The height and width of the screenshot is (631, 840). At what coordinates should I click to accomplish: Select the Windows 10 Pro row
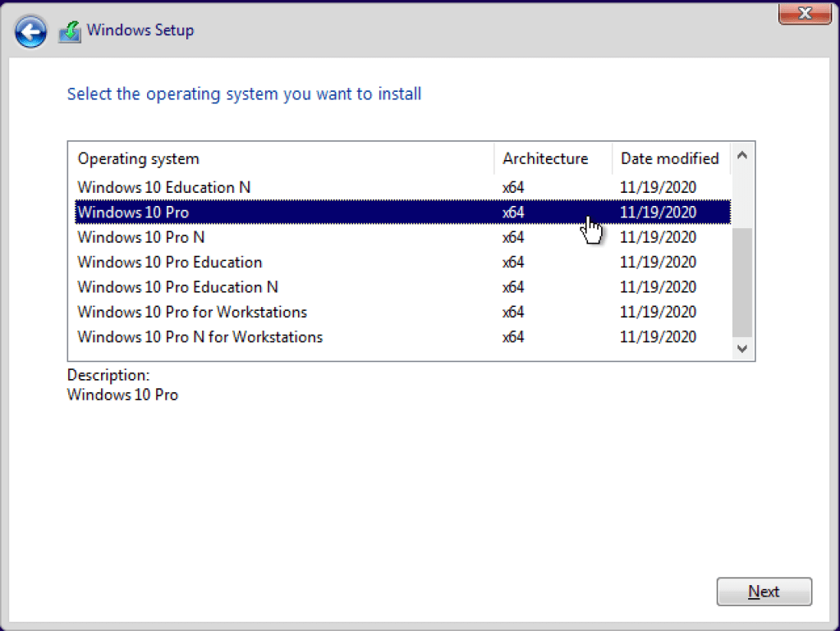(133, 213)
